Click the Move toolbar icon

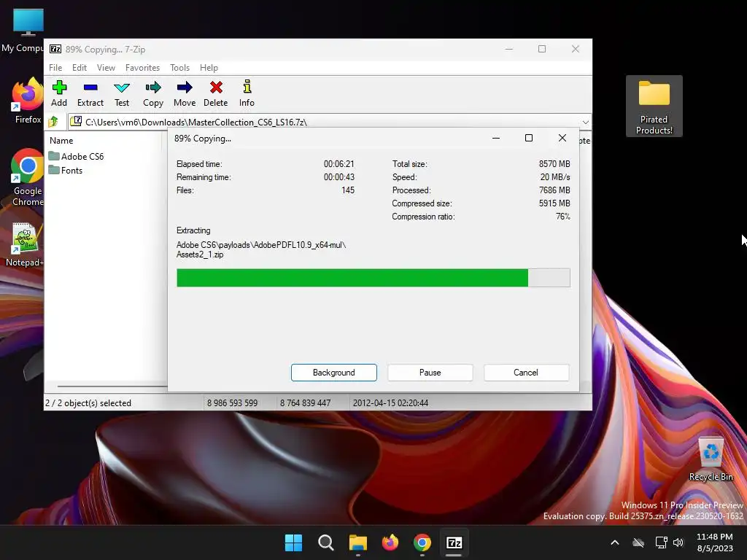185,93
